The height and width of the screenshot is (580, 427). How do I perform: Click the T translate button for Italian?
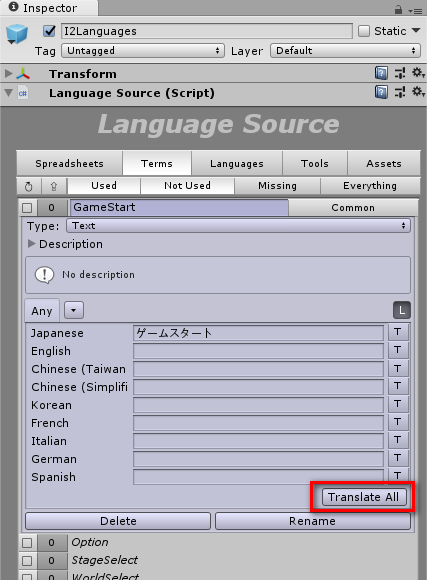click(x=398, y=440)
